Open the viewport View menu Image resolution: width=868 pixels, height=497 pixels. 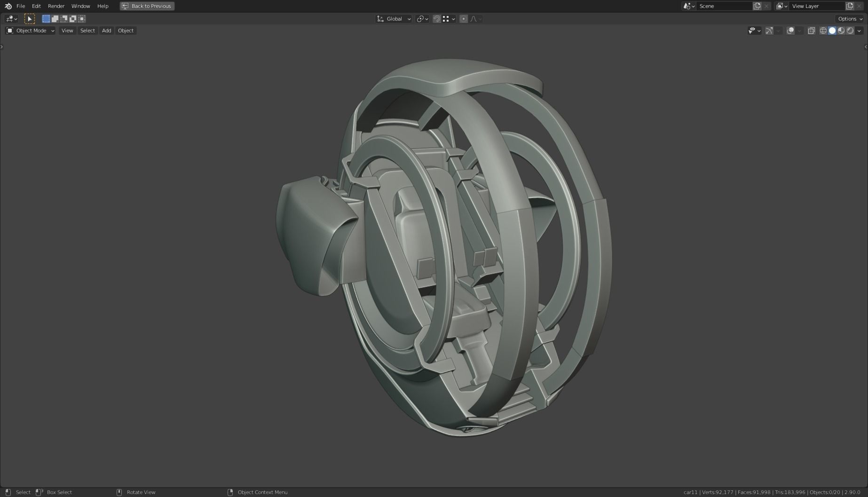(x=67, y=31)
